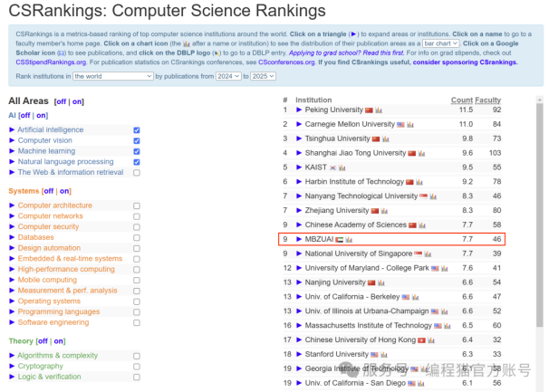
Task: Expand the Machine learning area triangle
Action: click(12, 151)
